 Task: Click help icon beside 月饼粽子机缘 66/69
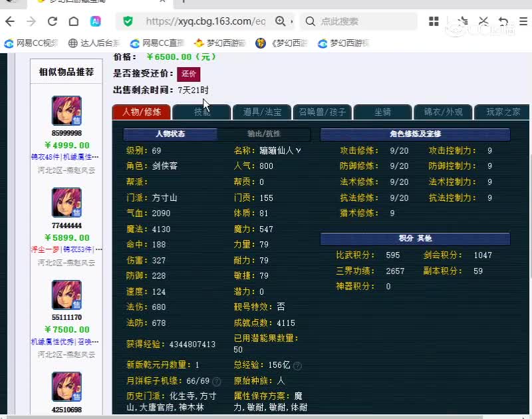point(217,382)
